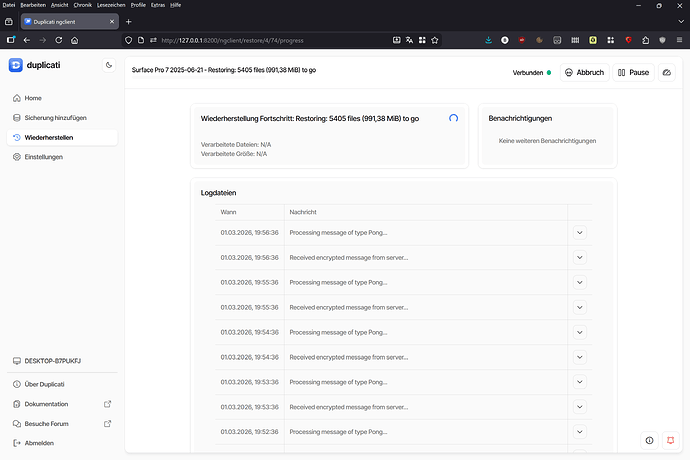Open the Lesezeichen menu

(112, 5)
